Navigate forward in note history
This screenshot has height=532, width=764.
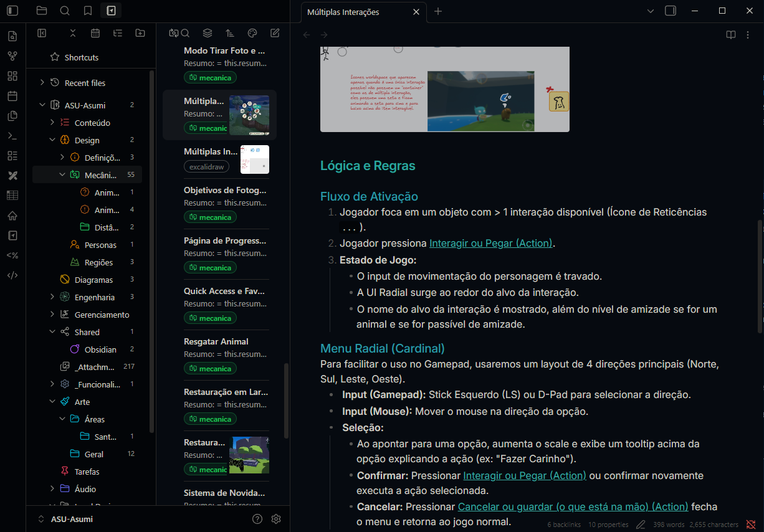(324, 35)
